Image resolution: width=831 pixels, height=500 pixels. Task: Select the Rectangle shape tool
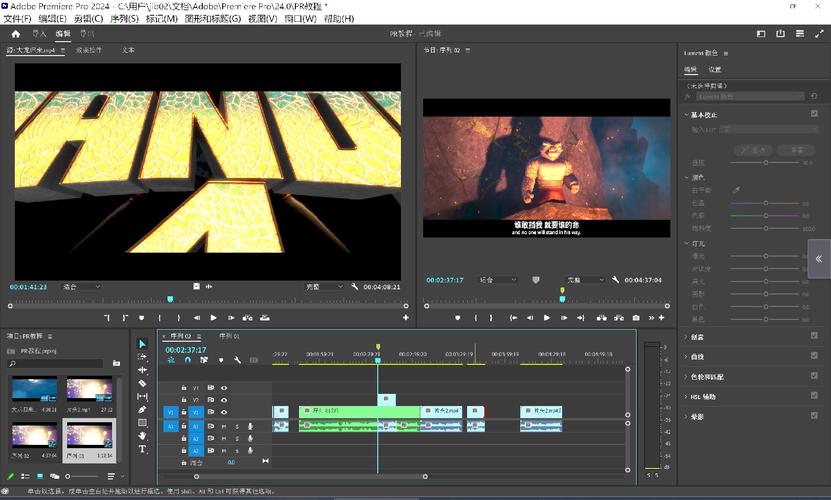(x=142, y=423)
